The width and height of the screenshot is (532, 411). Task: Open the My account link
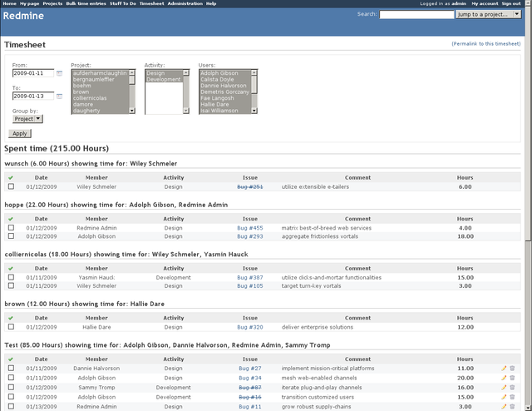click(485, 3)
